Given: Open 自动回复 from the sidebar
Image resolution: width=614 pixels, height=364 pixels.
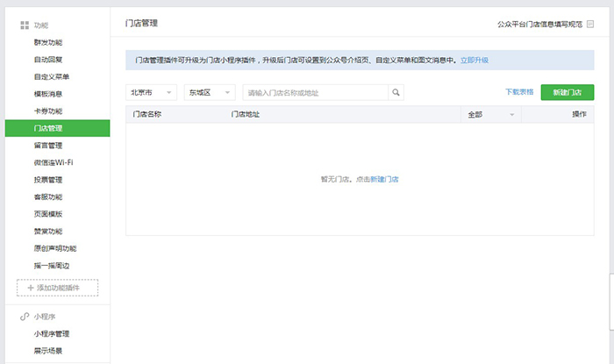Looking at the screenshot, I should (x=48, y=60).
